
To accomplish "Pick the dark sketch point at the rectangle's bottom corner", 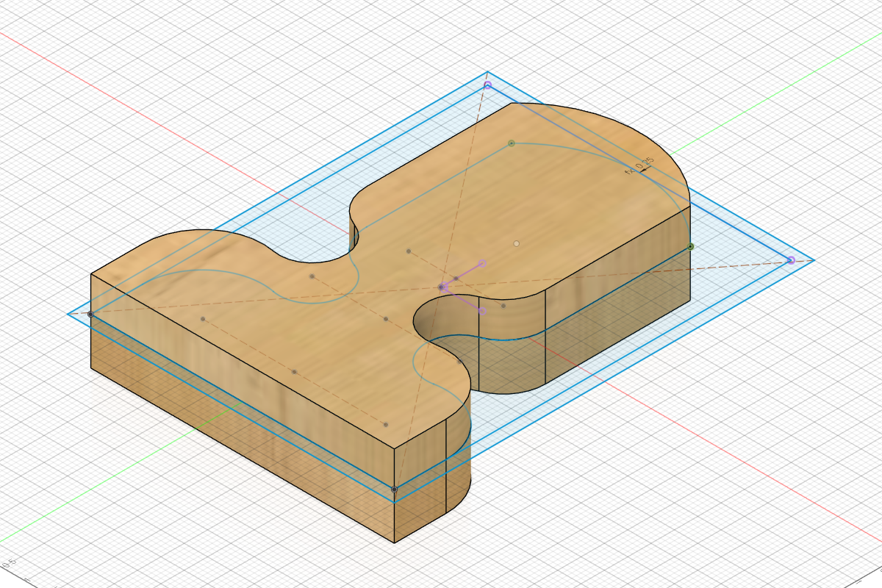I will click(x=395, y=489).
